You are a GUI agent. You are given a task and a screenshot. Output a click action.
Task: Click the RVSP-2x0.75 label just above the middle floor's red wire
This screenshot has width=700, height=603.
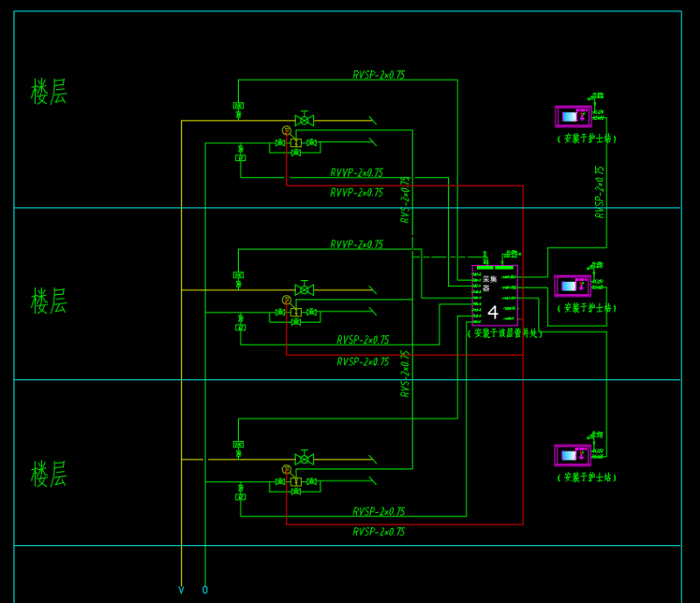point(362,340)
